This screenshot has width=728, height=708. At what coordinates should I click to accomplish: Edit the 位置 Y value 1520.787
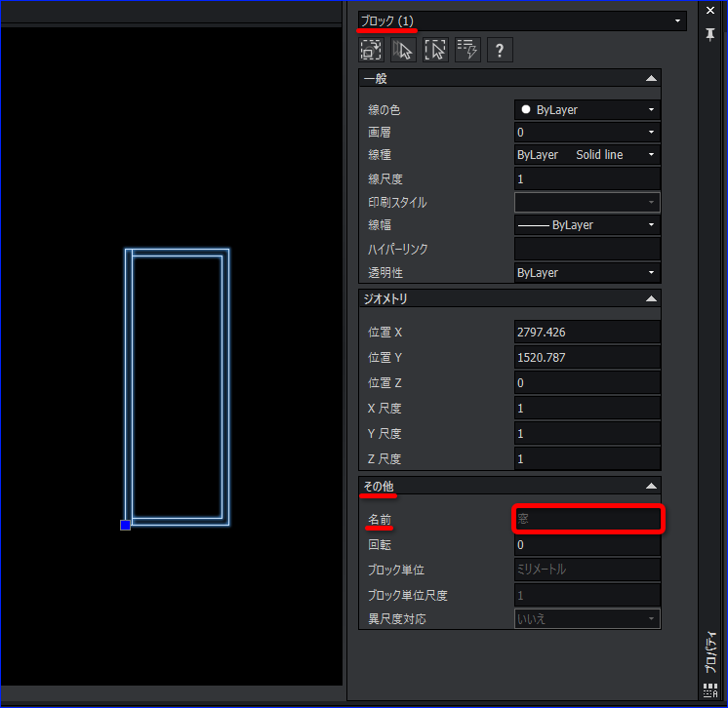point(586,358)
